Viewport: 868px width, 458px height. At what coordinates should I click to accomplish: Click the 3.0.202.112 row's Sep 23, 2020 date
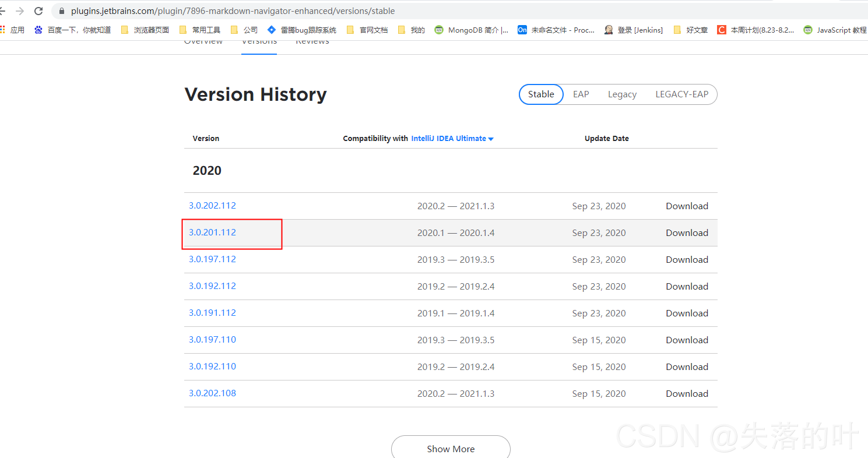599,206
